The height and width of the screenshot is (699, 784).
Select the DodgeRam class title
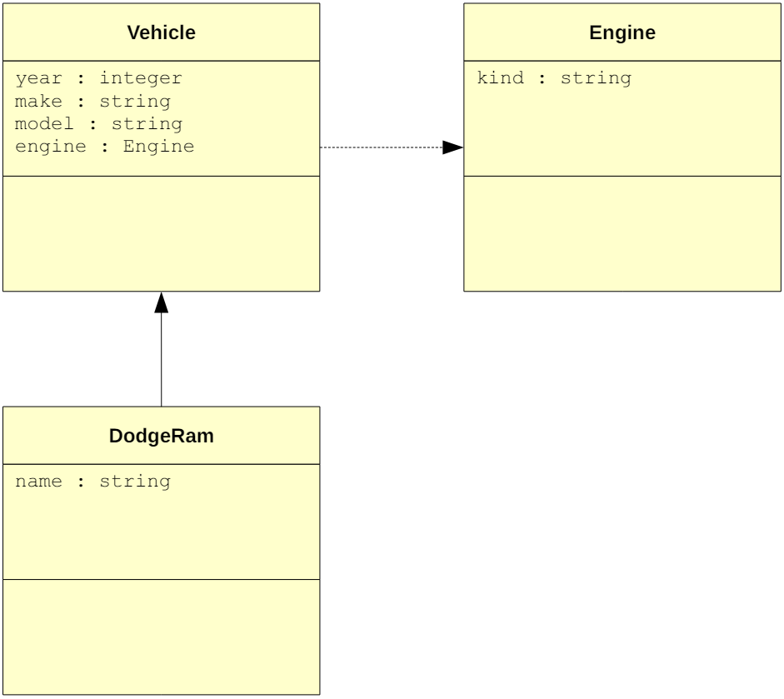(161, 436)
